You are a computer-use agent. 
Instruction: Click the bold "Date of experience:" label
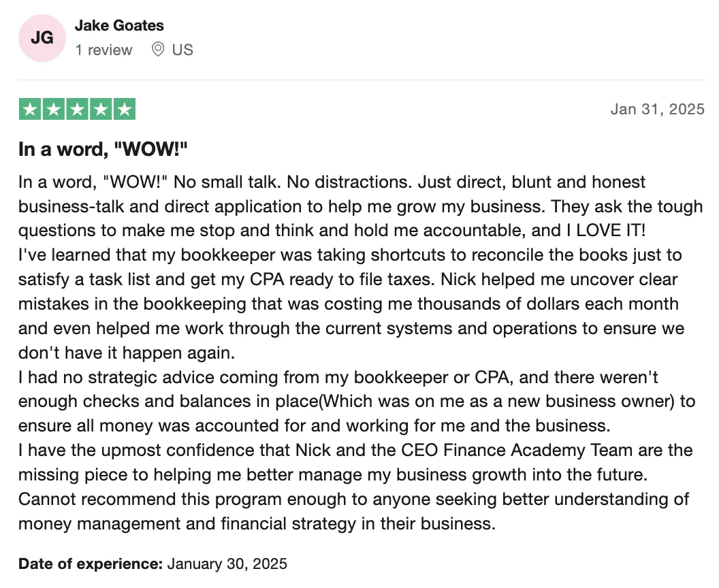coord(91,563)
